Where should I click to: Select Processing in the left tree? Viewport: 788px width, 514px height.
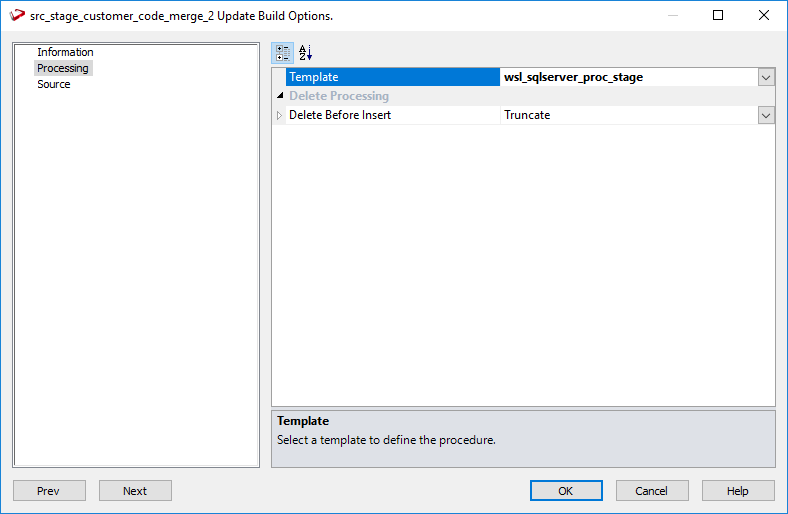(63, 68)
